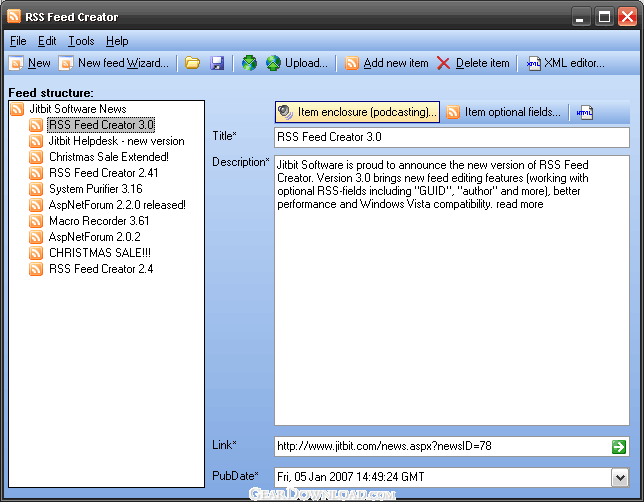This screenshot has height=502, width=644.
Task: Open the XML editor toolbar icon
Action: tap(534, 63)
